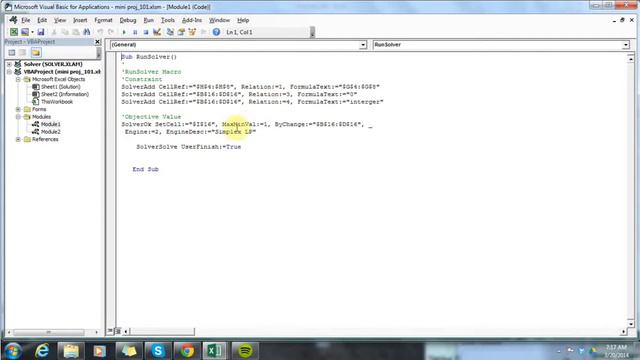Open Skype from the taskbar
The image size is (640, 360).
158,351
